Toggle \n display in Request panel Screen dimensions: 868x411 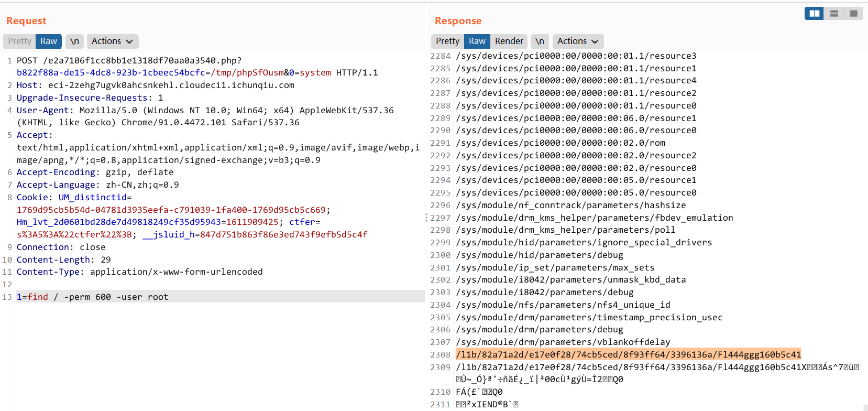tap(75, 41)
